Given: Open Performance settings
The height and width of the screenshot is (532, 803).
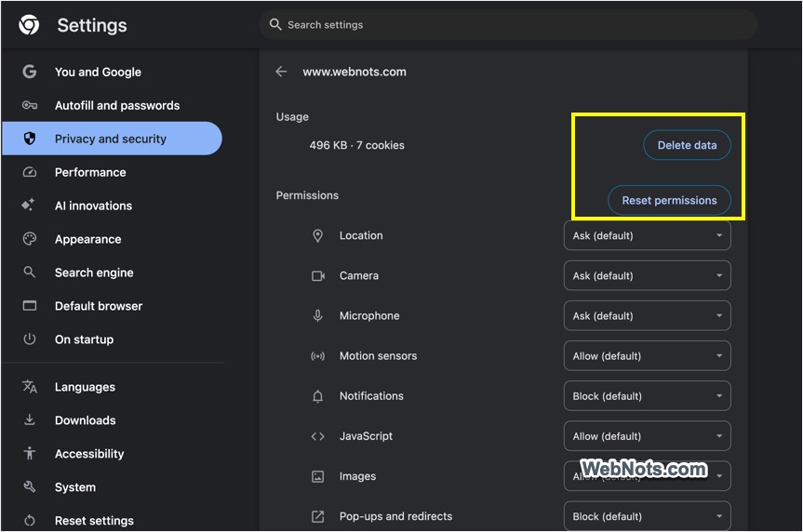Looking at the screenshot, I should [112, 172].
